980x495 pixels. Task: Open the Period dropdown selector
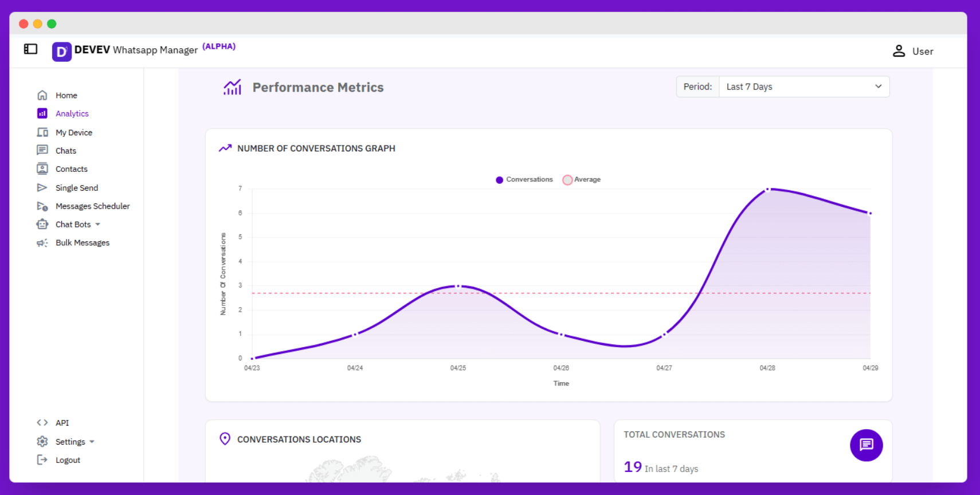803,87
